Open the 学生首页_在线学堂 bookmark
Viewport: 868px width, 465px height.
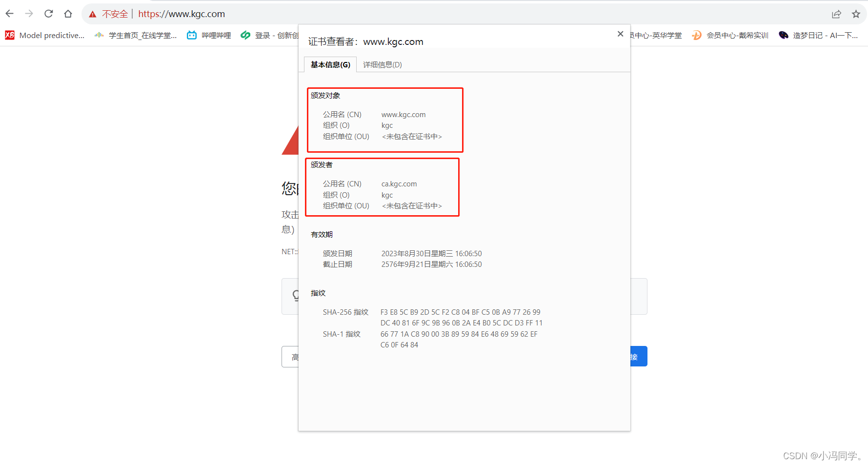(x=136, y=35)
